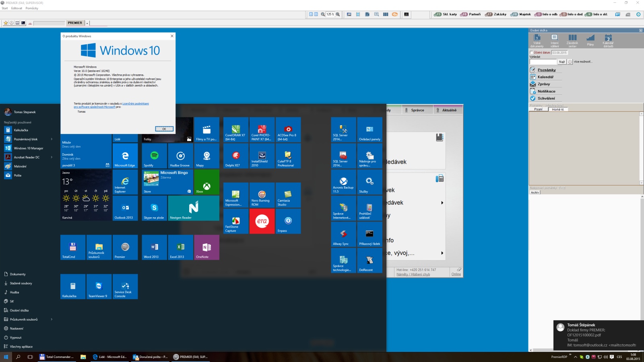Expand Průzkumník souborů submenu arrow

point(52,319)
